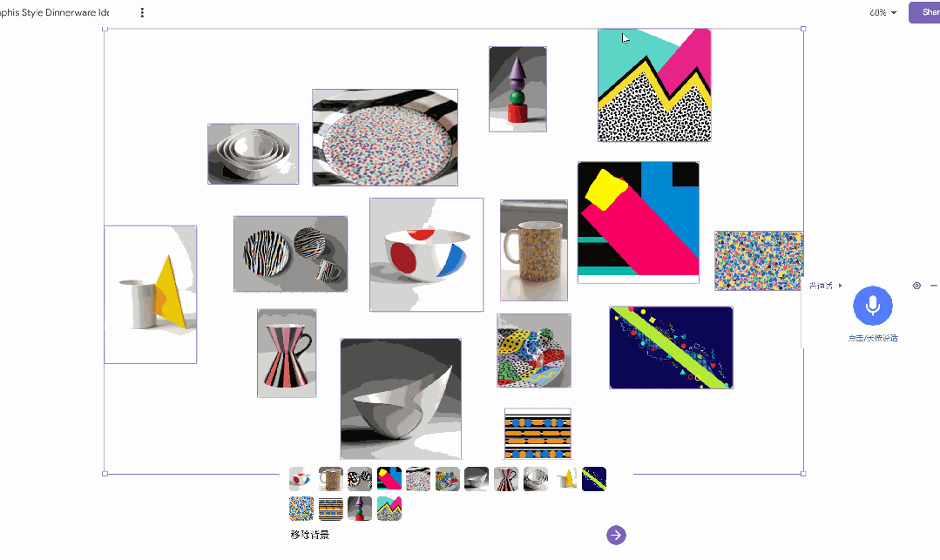Open the three-dot more options menu
940x560 pixels.
click(142, 12)
